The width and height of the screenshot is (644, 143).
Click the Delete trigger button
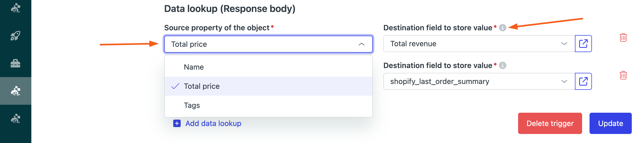[550, 123]
